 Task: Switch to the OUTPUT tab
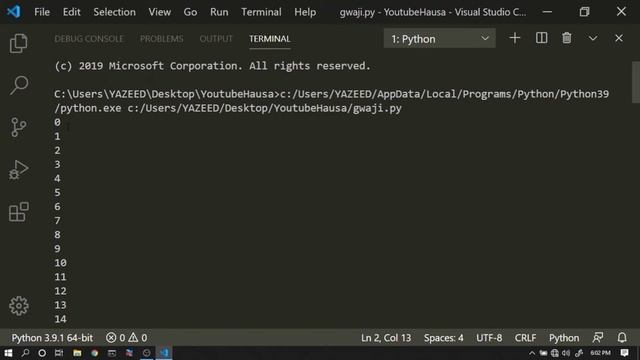[216, 39]
